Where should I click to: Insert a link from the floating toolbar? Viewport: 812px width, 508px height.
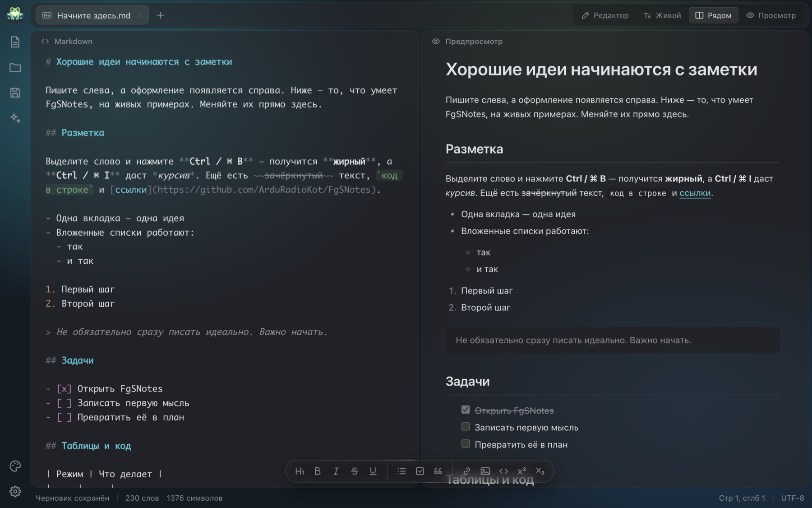click(467, 471)
